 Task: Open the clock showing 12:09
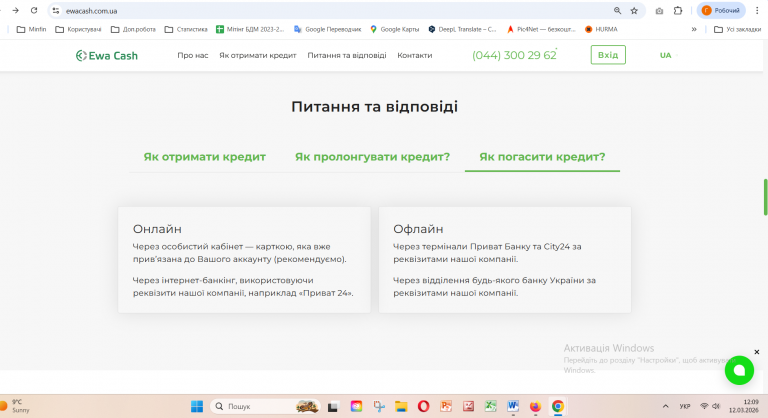[744, 406]
